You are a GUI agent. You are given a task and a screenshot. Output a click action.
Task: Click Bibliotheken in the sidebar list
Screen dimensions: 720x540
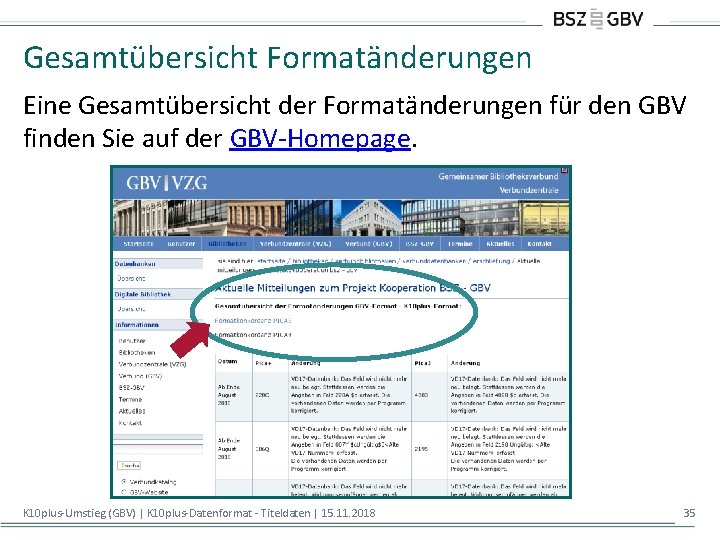(x=137, y=353)
